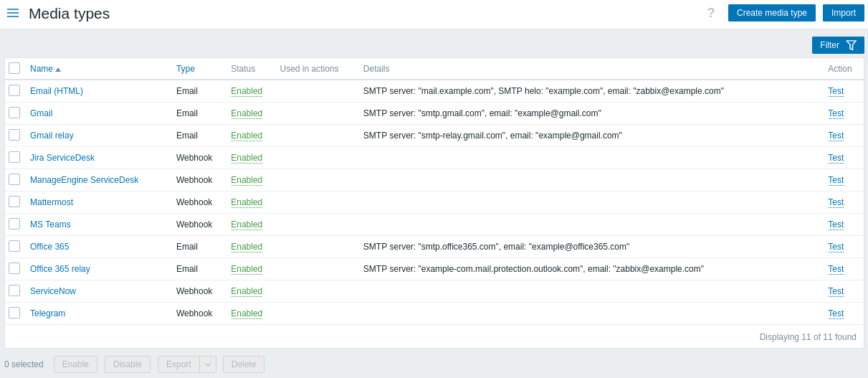Open ManageEngine ServiceDesk media type
This screenshot has width=868, height=378.
pyautogui.click(x=85, y=180)
